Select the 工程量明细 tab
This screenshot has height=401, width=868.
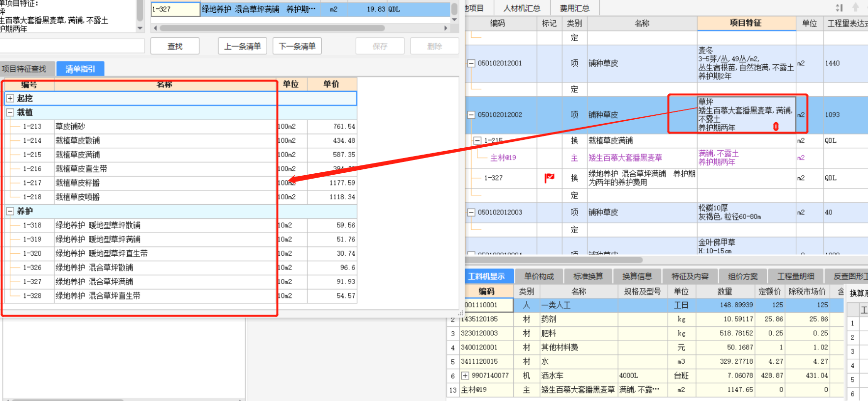pyautogui.click(x=796, y=276)
